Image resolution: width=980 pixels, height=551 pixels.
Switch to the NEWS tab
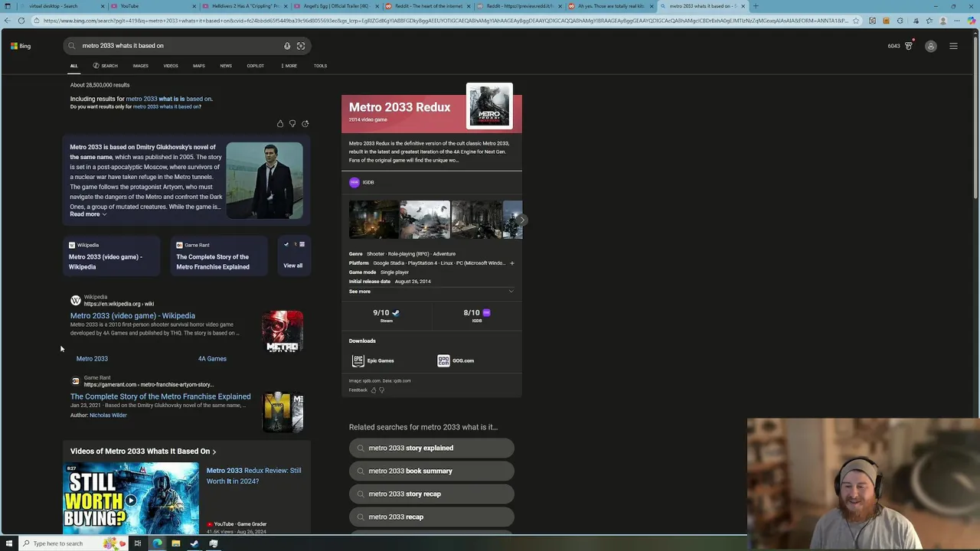pos(226,66)
